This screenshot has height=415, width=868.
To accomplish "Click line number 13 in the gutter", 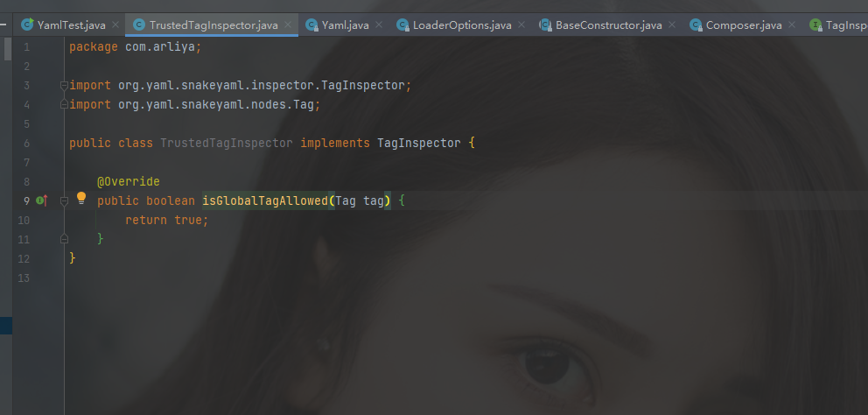I will pyautogui.click(x=24, y=278).
